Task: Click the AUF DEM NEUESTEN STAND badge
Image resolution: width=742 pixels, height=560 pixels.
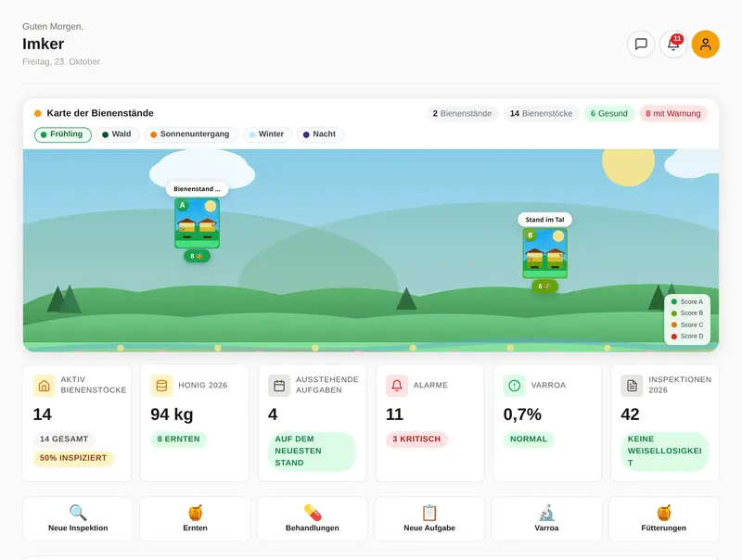Action: (x=312, y=452)
